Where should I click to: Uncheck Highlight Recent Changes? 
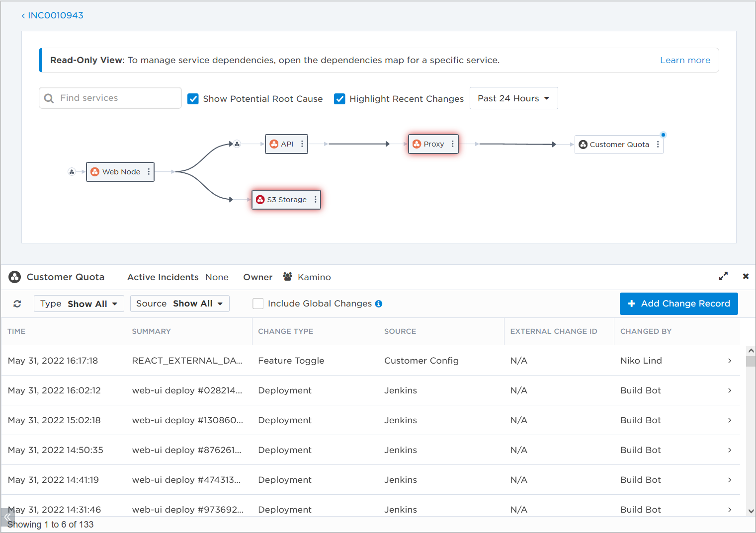[339, 99]
